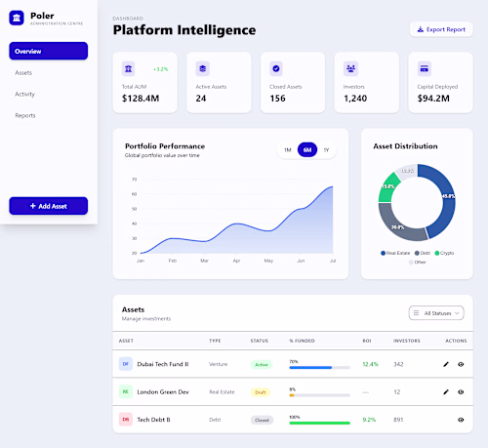Click the Closed Assets checkmark icon

[x=276, y=68]
